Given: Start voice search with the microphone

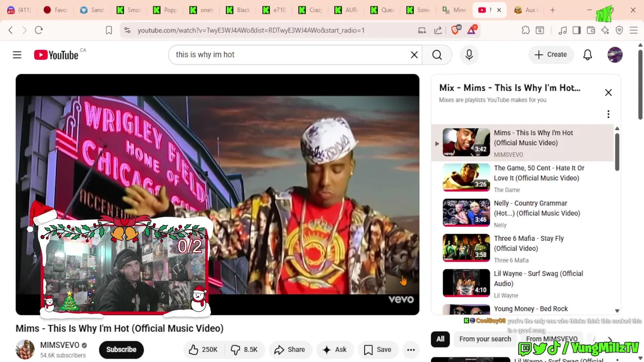Looking at the screenshot, I should [x=469, y=54].
